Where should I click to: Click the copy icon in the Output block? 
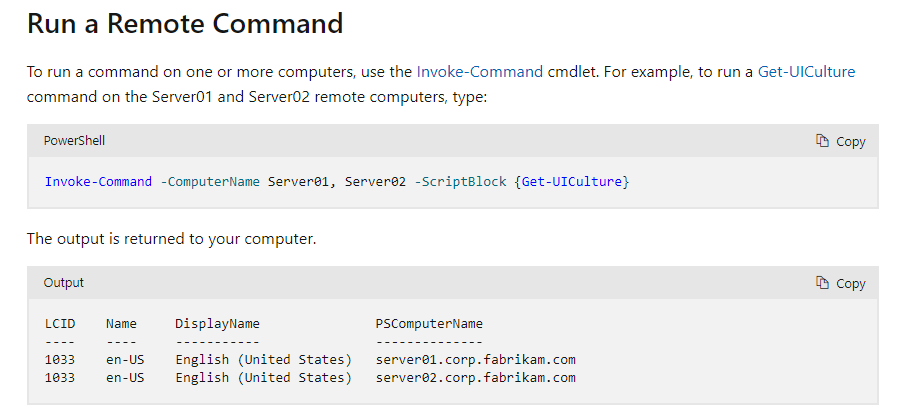coord(822,283)
